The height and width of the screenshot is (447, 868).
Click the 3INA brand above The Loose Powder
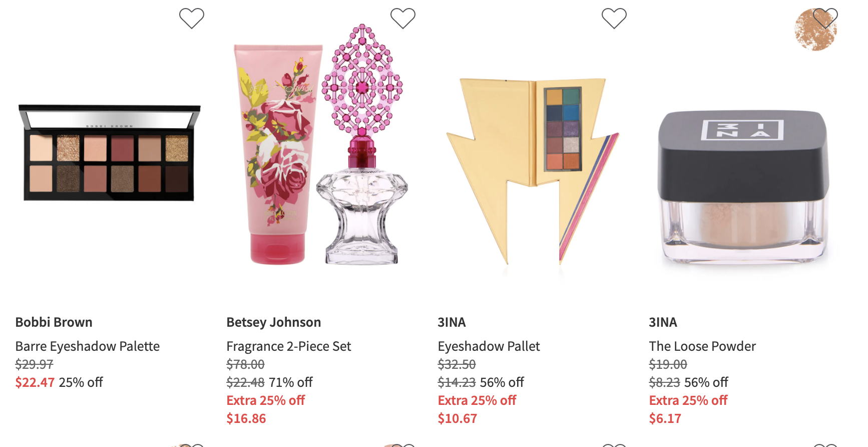(663, 322)
